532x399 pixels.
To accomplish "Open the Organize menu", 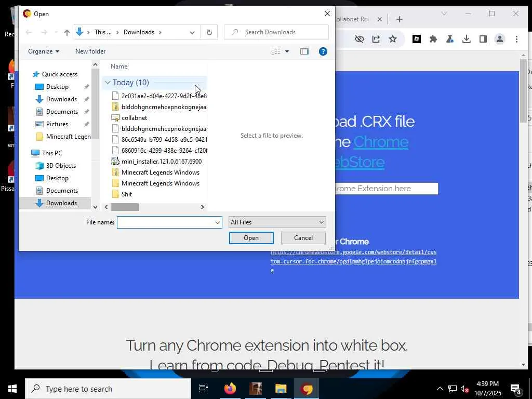I will (x=44, y=51).
